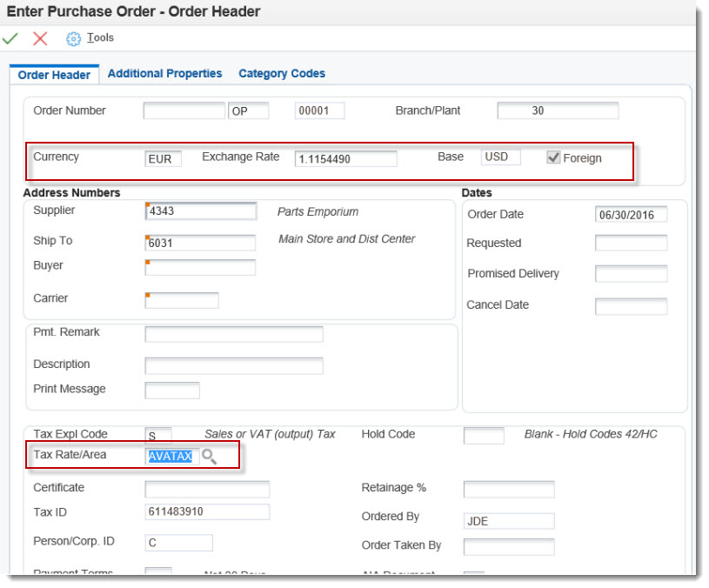Click the Blank - Hold Codes 42/HC text
This screenshot has height=588, width=709.
(591, 434)
